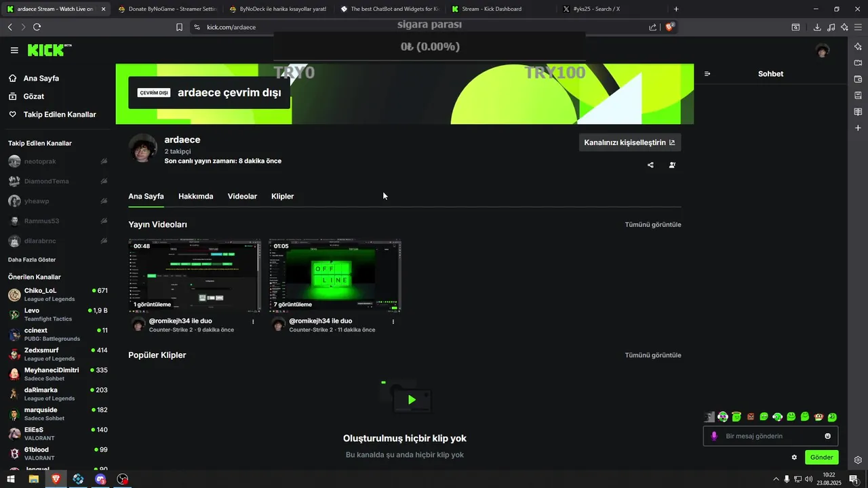The height and width of the screenshot is (488, 868).
Task: Switch to the Ana Sayfa channel tab
Action: 146,197
